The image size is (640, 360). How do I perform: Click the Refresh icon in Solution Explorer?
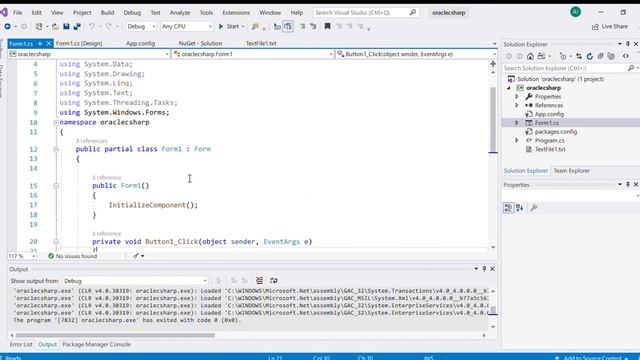tap(589, 56)
